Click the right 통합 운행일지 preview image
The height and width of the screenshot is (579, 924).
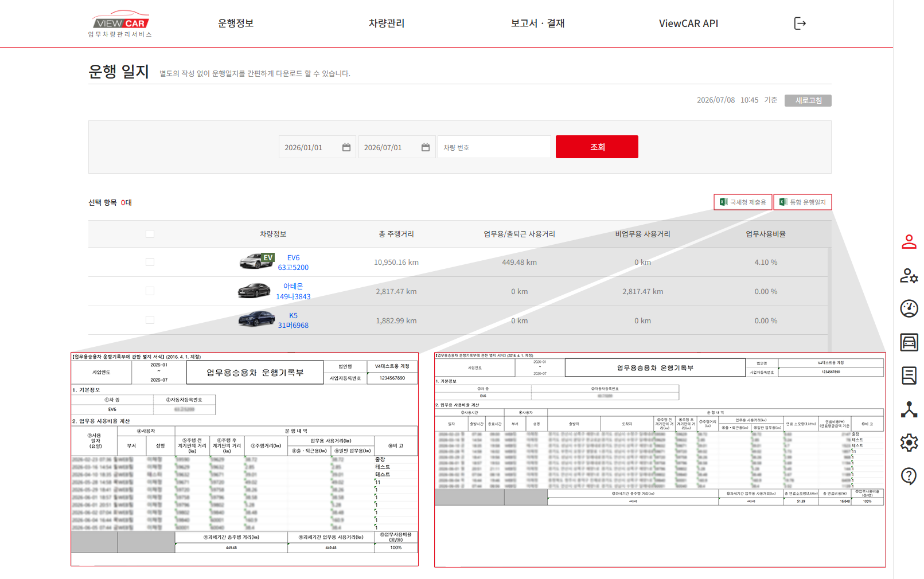click(660, 460)
